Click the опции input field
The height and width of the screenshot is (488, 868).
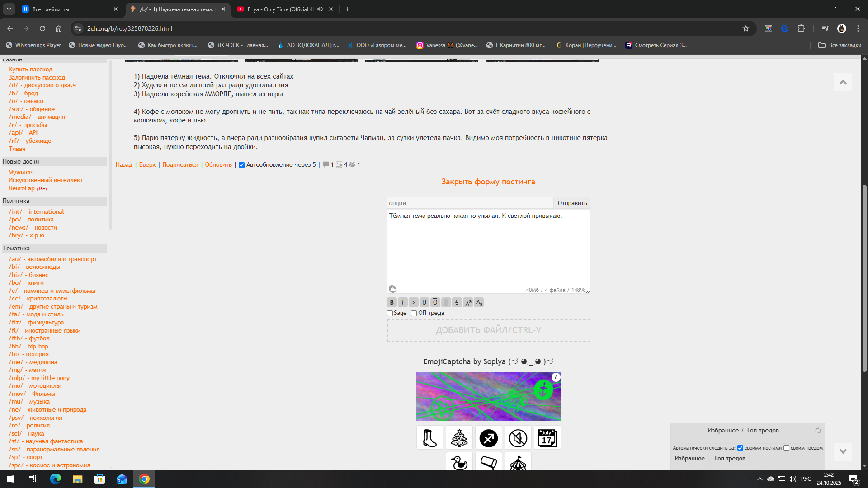(470, 203)
